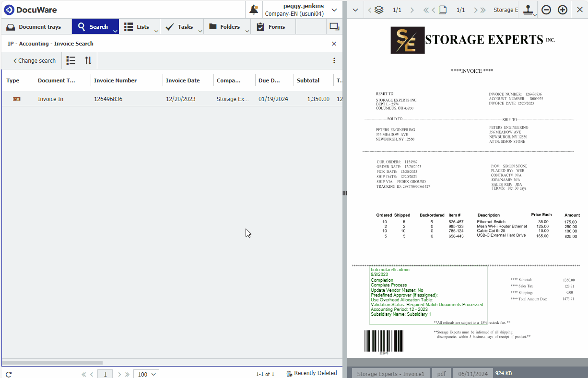Expand the viewer toolbar chevron menu
Viewport: 588px width, 378px height.
point(355,10)
